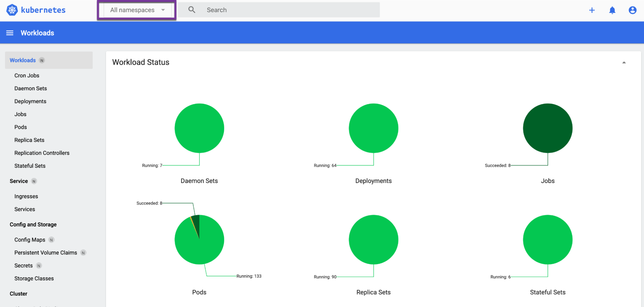
Task: Click the dark green Jobs pie chart
Action: 547,128
